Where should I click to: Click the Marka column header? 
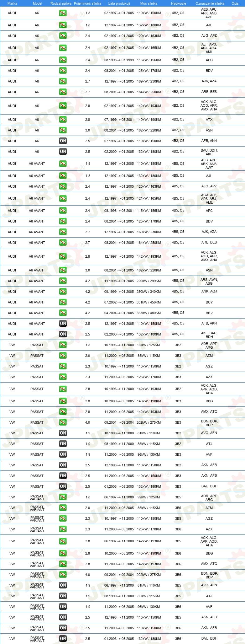12,3
